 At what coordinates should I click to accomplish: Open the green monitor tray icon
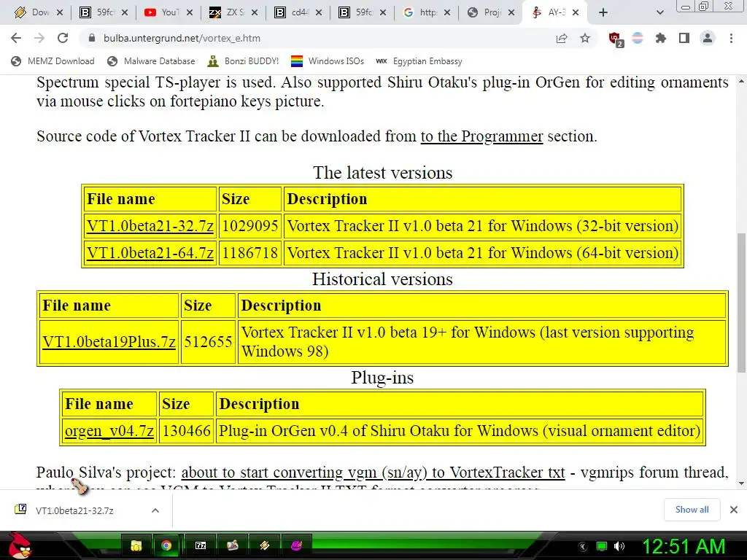(602, 546)
